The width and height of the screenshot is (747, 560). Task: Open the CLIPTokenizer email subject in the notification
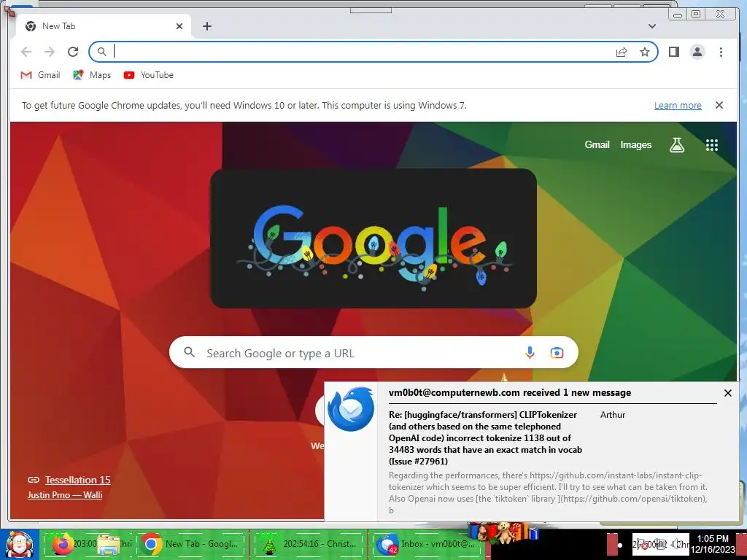485,438
